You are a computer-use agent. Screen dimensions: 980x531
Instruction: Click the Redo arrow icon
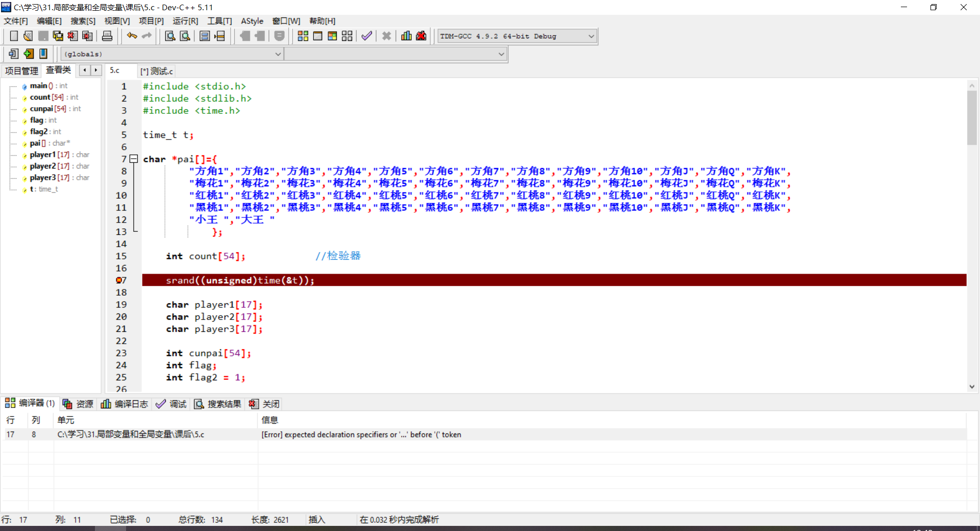click(146, 36)
